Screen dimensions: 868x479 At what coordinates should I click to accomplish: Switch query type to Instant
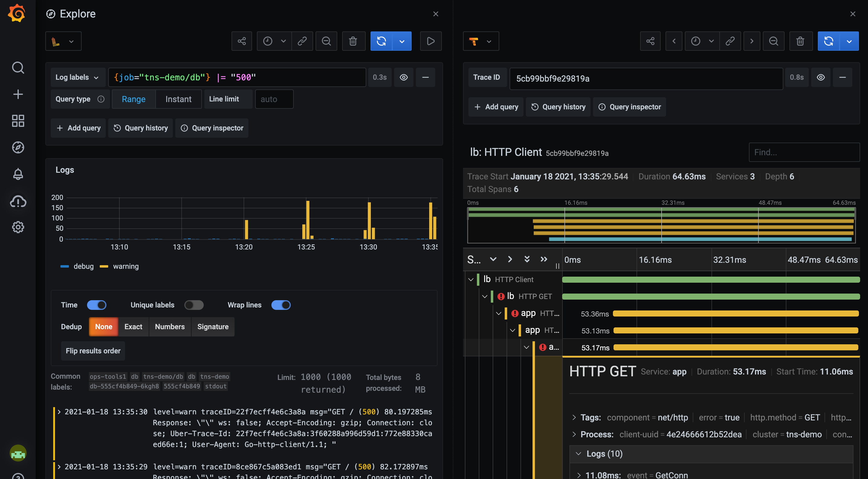coord(178,99)
